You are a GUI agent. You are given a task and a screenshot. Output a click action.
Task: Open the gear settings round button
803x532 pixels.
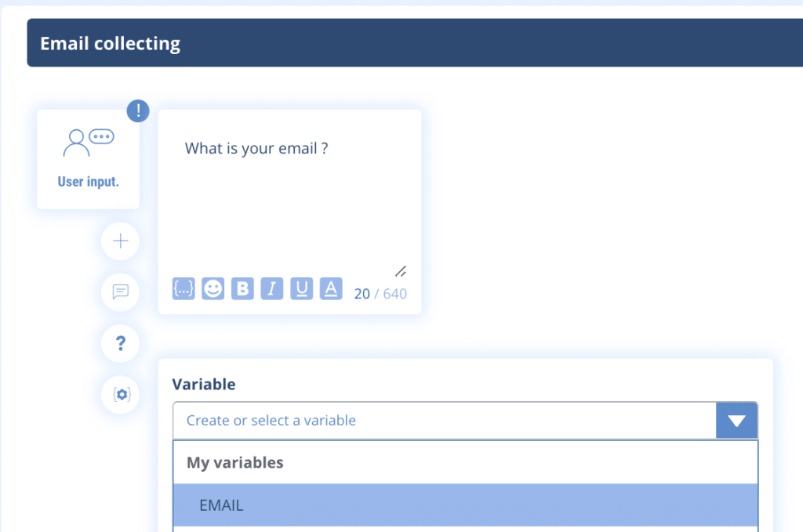click(120, 394)
